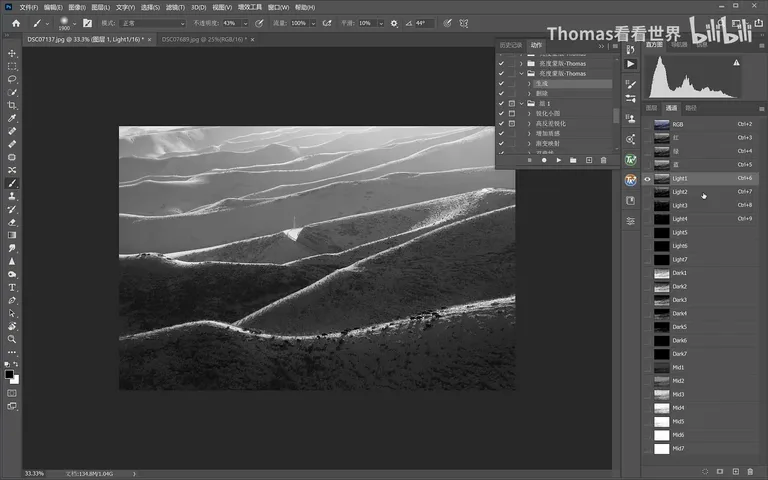The height and width of the screenshot is (480, 768).
Task: Toggle dialog box for 高反差锐化 action
Action: (512, 123)
